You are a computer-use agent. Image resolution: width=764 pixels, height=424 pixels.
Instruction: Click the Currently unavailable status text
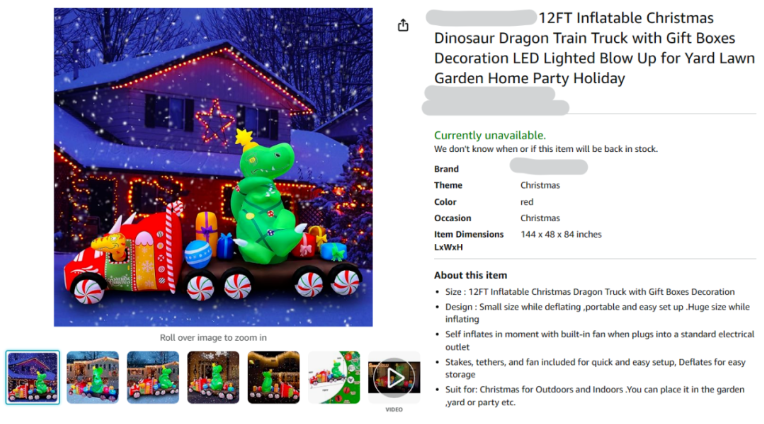pyautogui.click(x=490, y=135)
